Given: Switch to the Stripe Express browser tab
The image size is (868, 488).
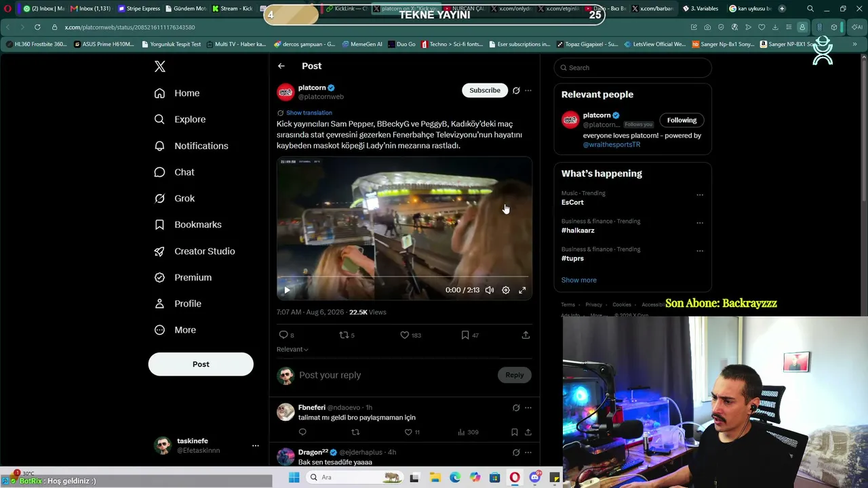Looking at the screenshot, I should (x=139, y=9).
